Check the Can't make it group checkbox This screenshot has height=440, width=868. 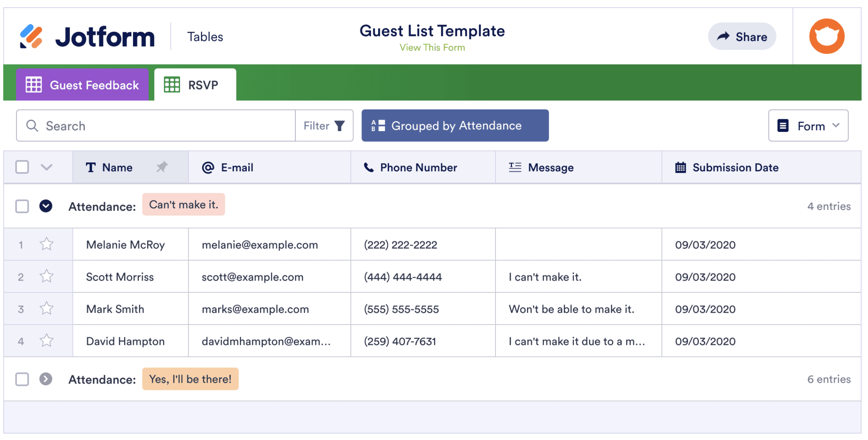pyautogui.click(x=22, y=206)
